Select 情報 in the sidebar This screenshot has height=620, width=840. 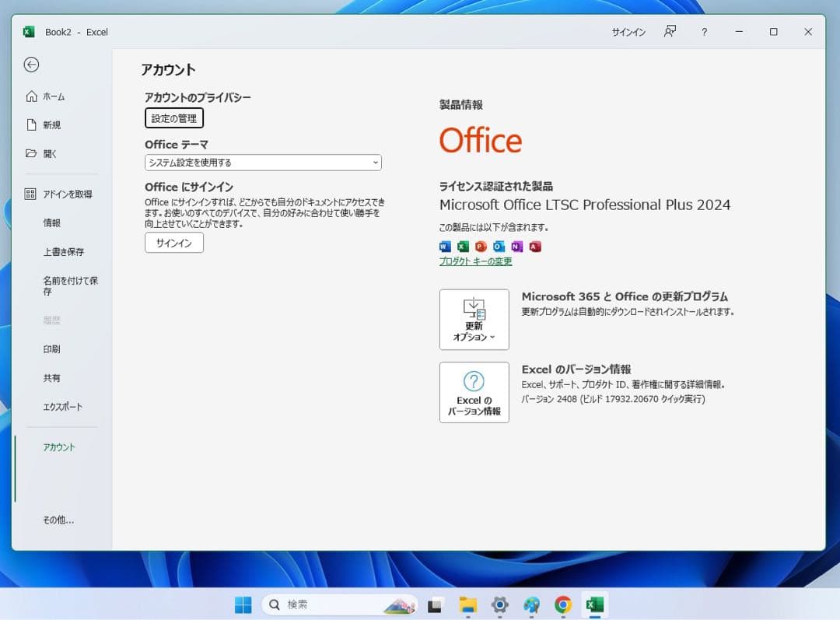52,223
